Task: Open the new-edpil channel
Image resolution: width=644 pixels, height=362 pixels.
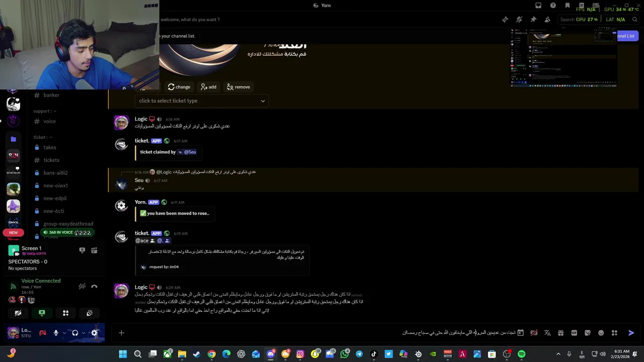Action: coord(55,198)
